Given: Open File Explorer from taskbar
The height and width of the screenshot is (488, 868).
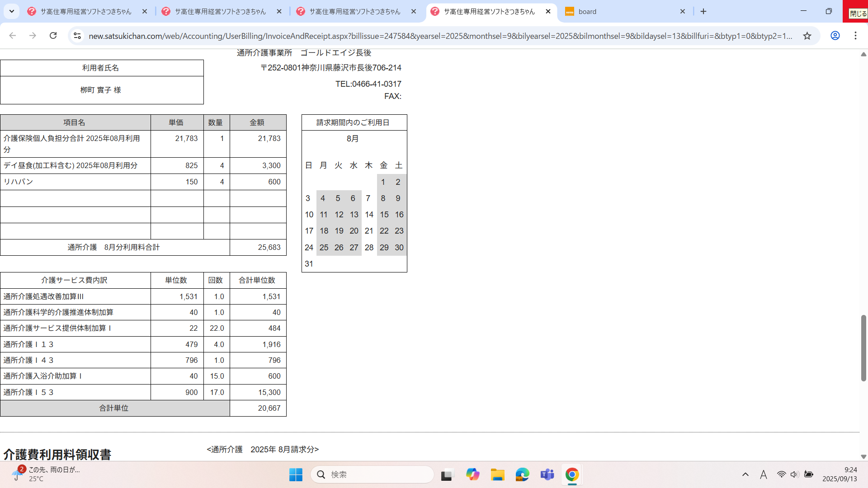Looking at the screenshot, I should (497, 474).
